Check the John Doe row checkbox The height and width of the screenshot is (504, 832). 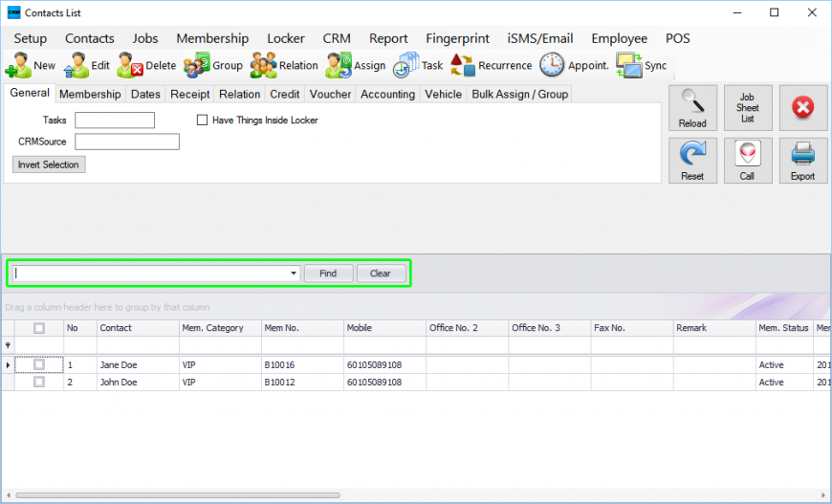click(39, 382)
